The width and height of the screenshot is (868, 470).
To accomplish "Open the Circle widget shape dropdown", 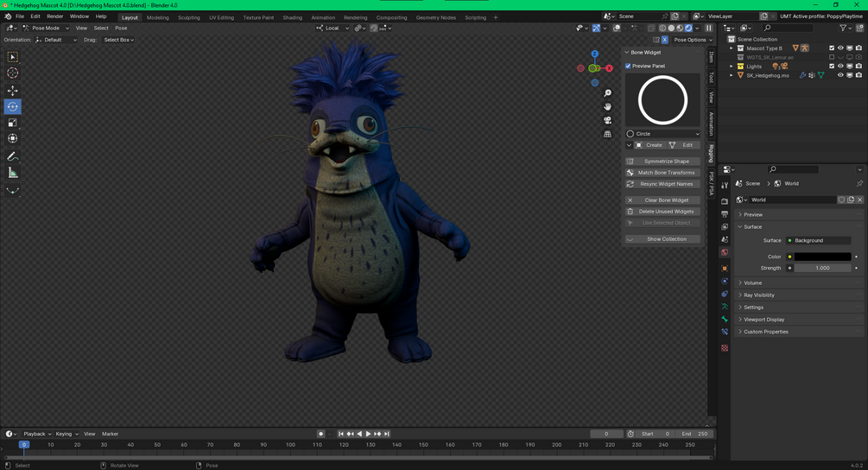I will [x=662, y=133].
